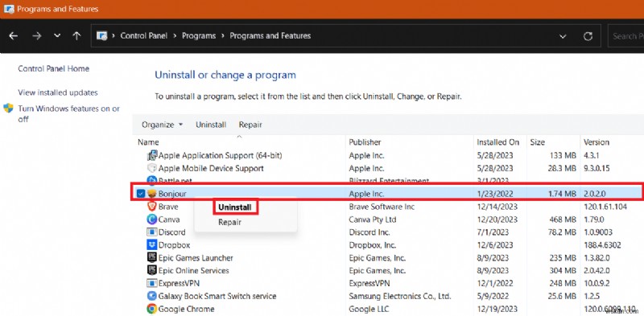Select the Canva program entry
The width and height of the screenshot is (644, 316).
(169, 220)
